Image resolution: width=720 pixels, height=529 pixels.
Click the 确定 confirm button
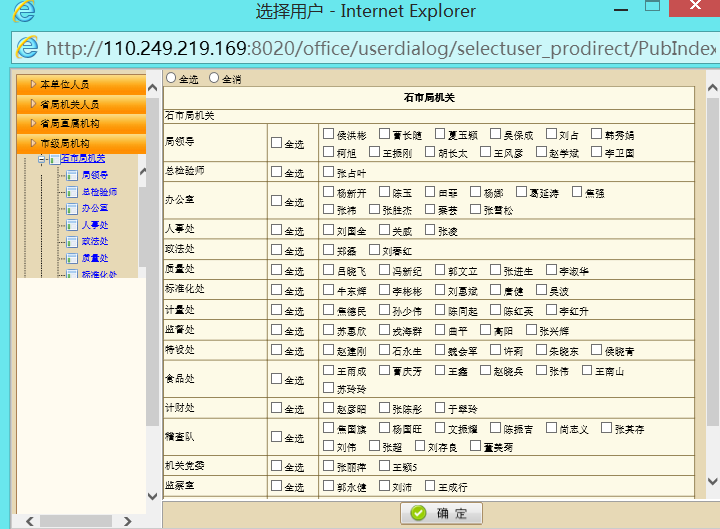(x=441, y=514)
